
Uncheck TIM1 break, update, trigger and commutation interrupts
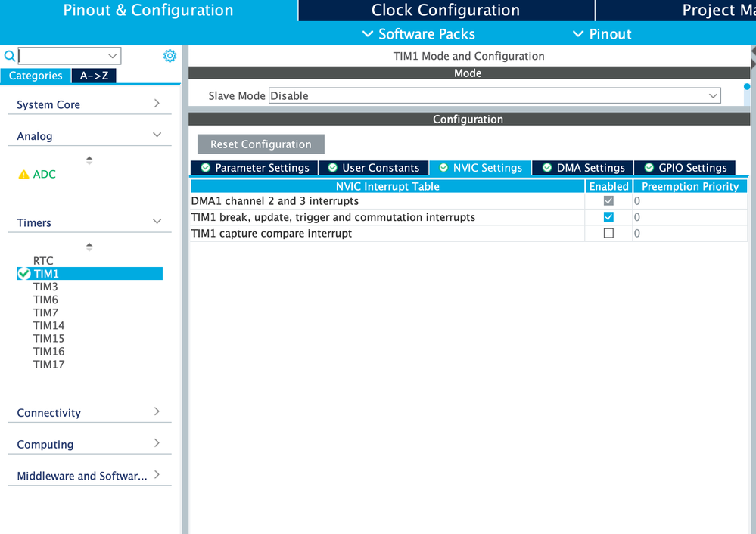608,217
